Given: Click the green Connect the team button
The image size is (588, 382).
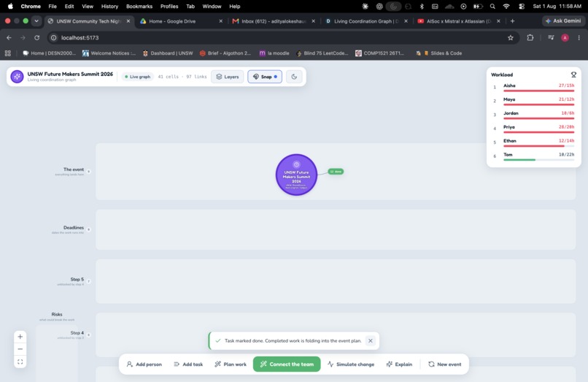Looking at the screenshot, I should click(x=287, y=364).
